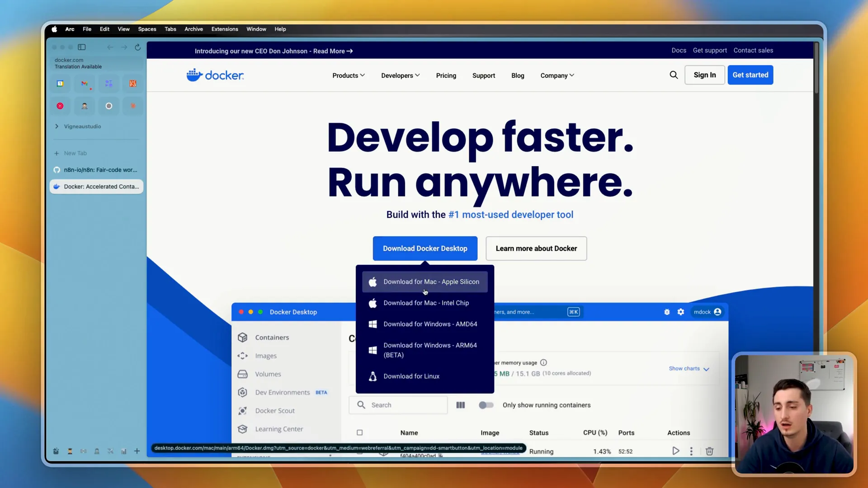The width and height of the screenshot is (868, 488).
Task: Select Download for Linux
Action: point(425,376)
